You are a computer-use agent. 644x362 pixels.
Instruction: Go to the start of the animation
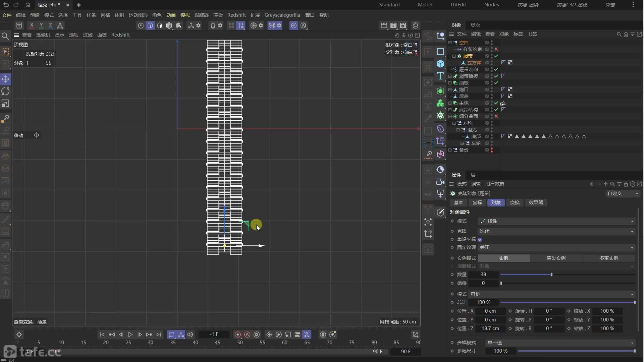tap(102, 335)
